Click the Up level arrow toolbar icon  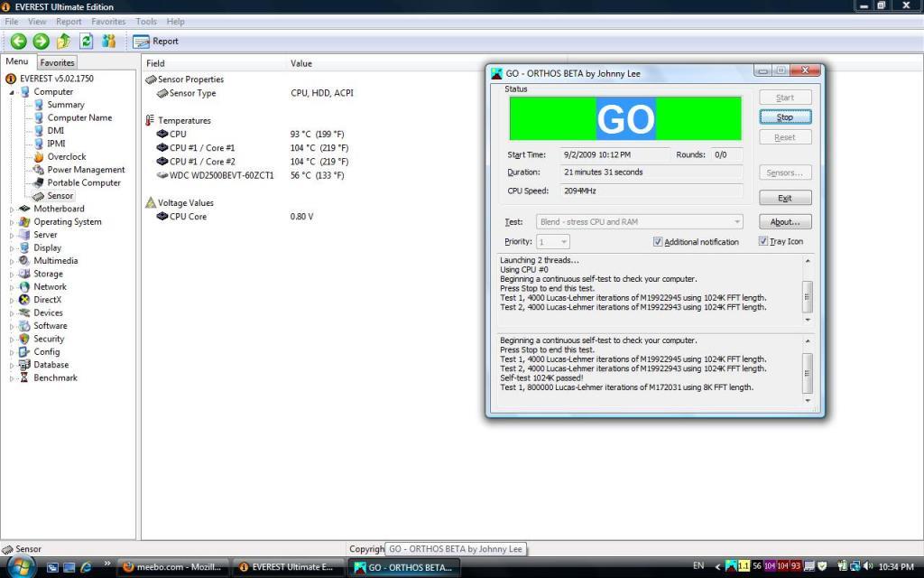coord(63,42)
